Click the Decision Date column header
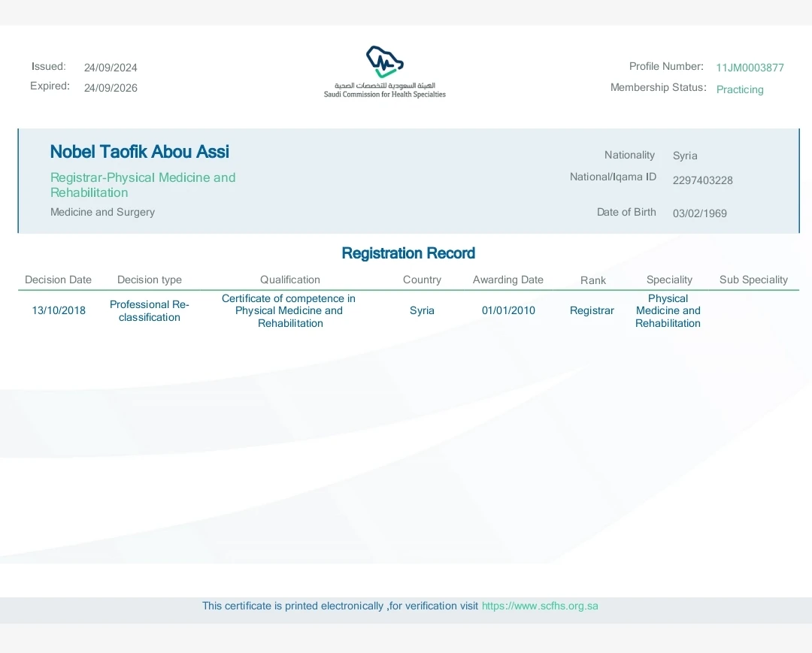812x653 pixels. [x=58, y=280]
